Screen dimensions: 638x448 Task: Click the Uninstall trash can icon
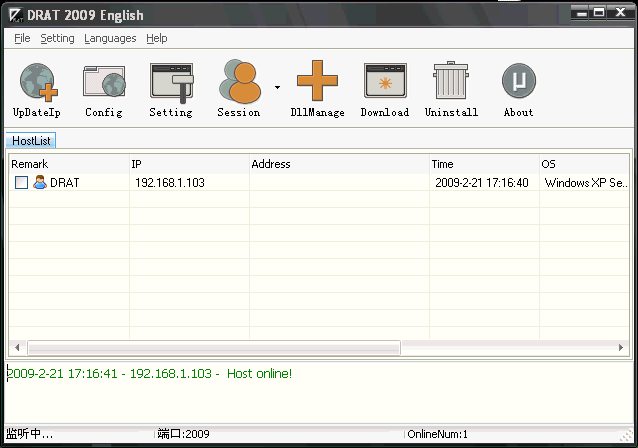[451, 82]
